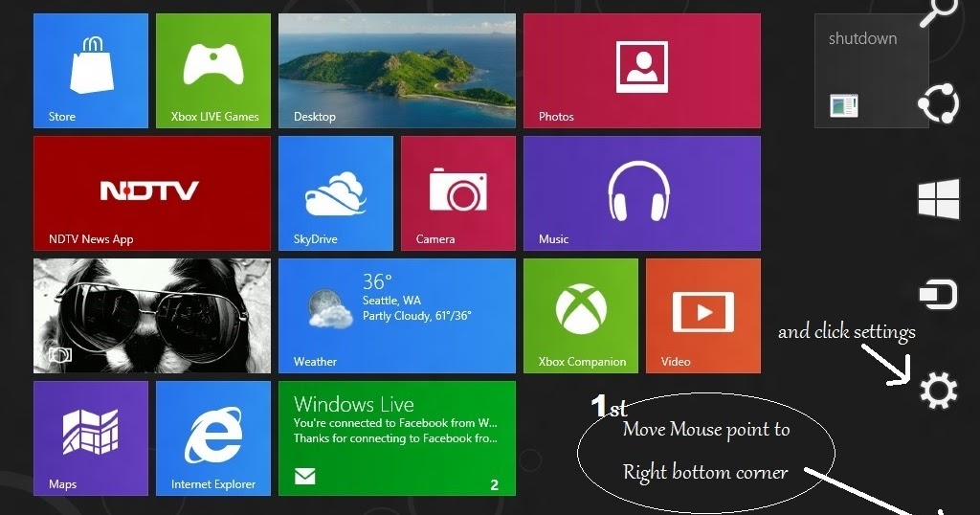Screen dimensions: 980x515
Task: Open the SkyDrive tile
Action: (336, 193)
